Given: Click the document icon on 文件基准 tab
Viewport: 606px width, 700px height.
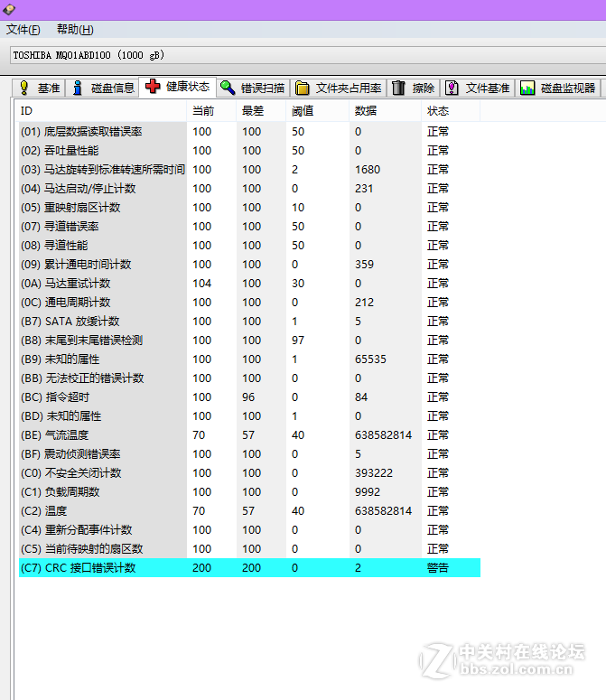Looking at the screenshot, I should click(452, 88).
